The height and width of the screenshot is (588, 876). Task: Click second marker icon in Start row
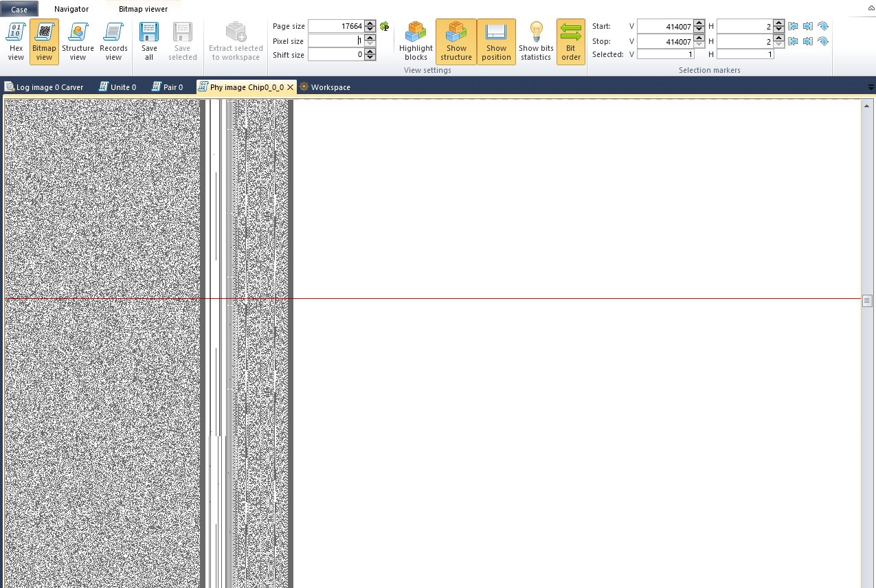808,26
